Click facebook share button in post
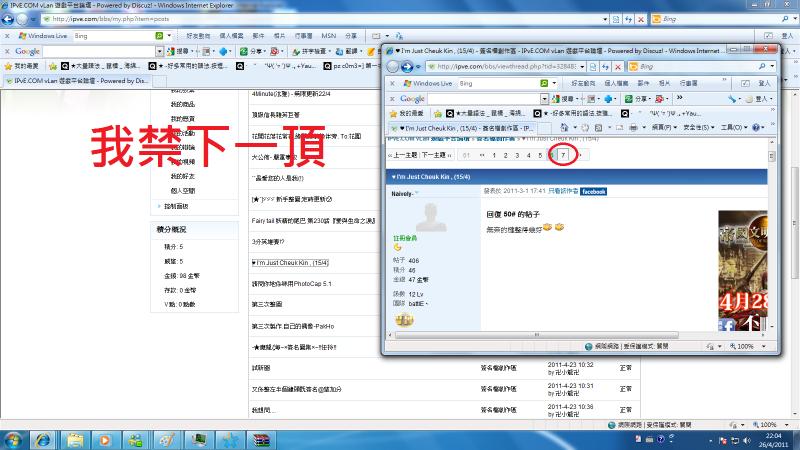 [x=593, y=191]
